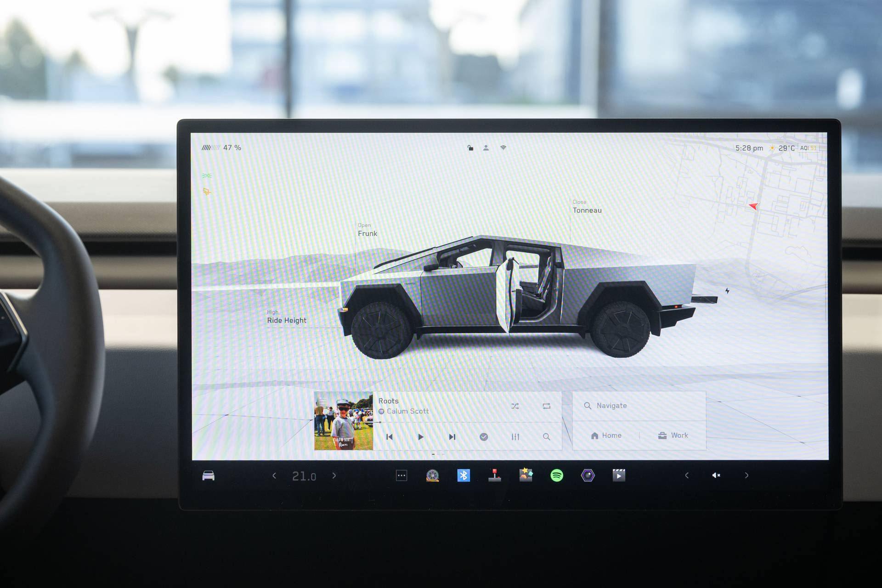Toggle the repeat mode on

click(546, 404)
